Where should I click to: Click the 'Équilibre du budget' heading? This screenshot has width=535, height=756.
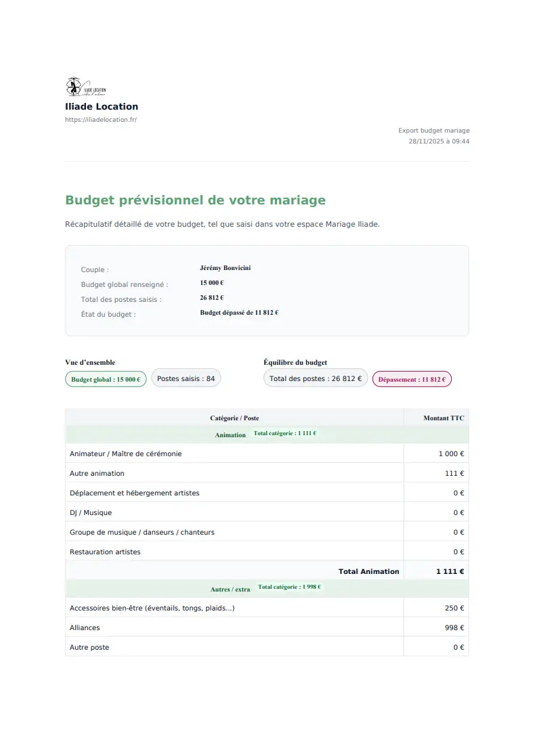[295, 363]
